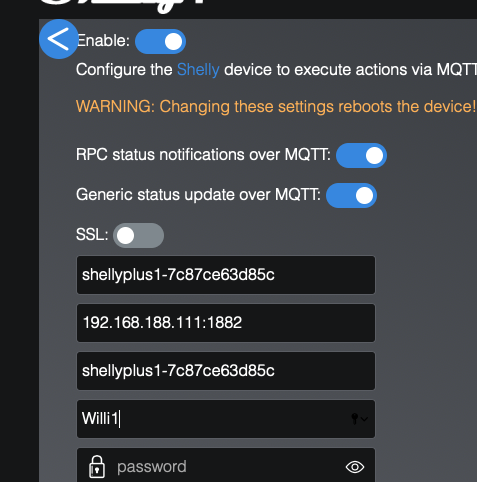Click the blue back arrow button

(59, 39)
